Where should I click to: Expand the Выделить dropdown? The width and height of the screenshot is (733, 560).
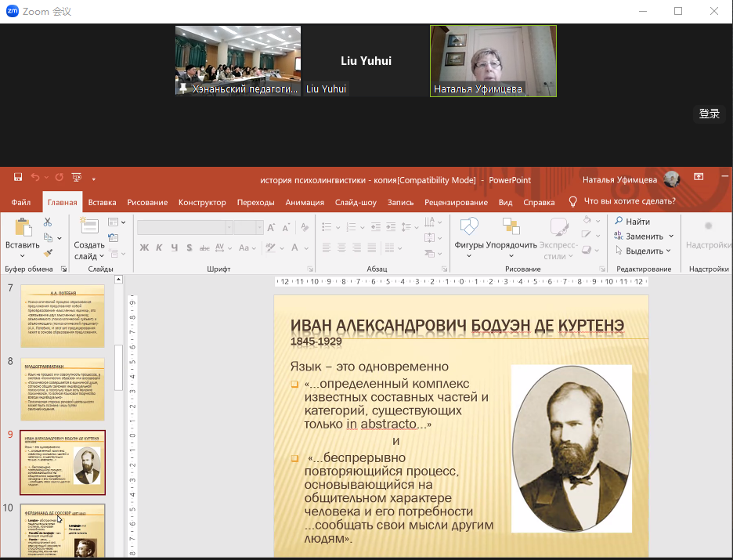(x=669, y=251)
